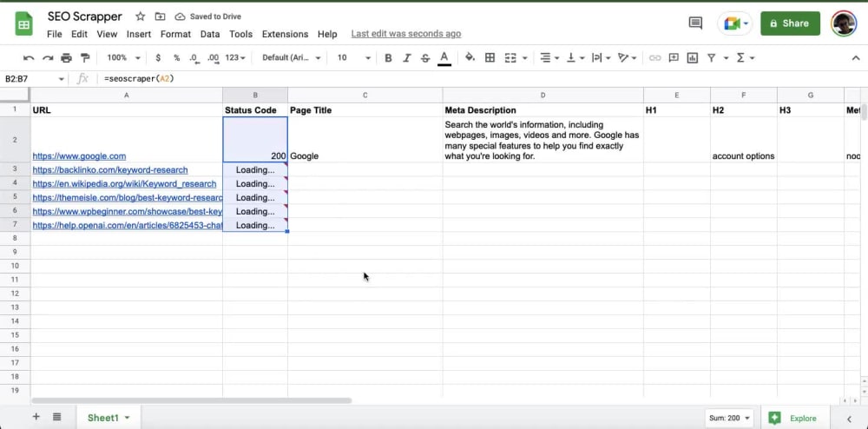Viewport: 868px width, 429px height.
Task: Open the Tools menu
Action: (x=240, y=35)
